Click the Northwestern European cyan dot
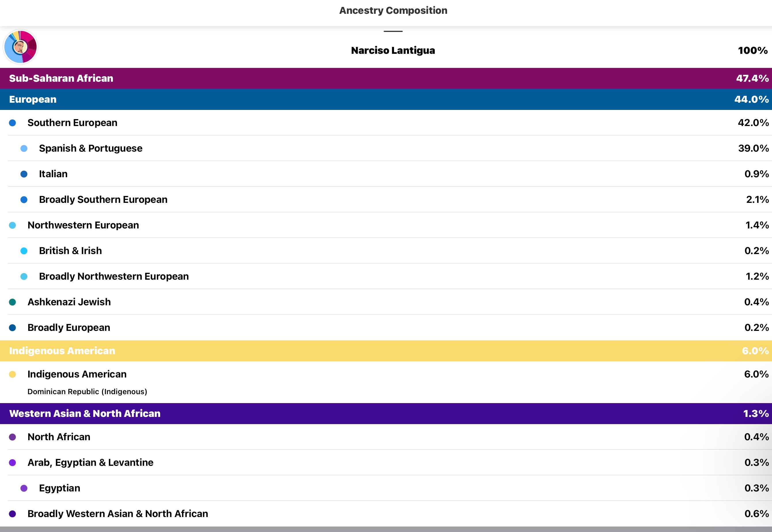The image size is (772, 532). (x=12, y=225)
